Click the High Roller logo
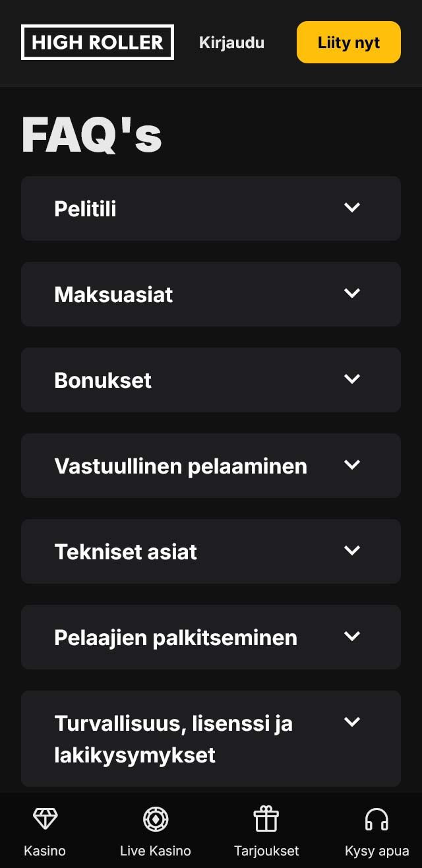The width and height of the screenshot is (422, 868). click(97, 42)
